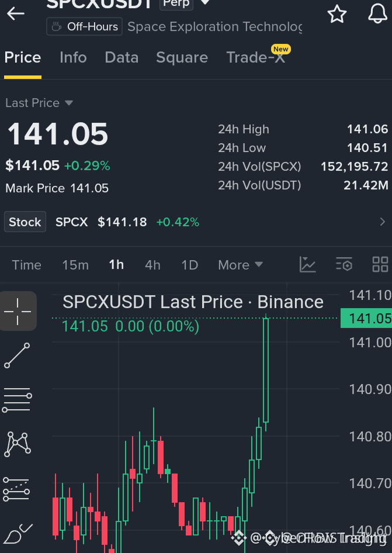Click the 141.05 current price axis label

pyautogui.click(x=366, y=318)
